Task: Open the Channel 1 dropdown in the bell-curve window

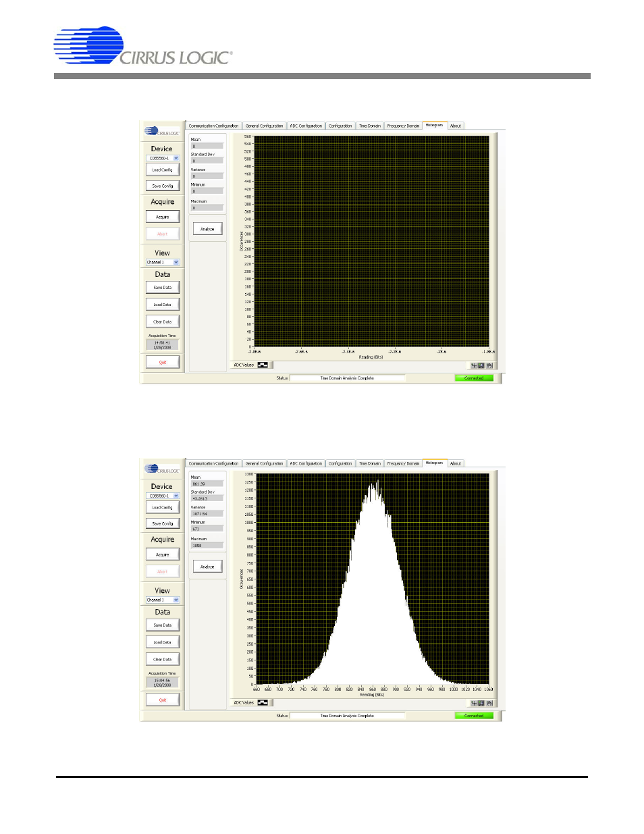Action: click(x=176, y=600)
